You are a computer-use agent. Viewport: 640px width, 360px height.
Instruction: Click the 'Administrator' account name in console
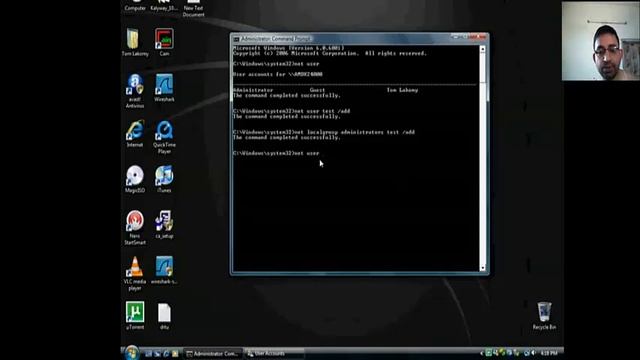pos(253,90)
